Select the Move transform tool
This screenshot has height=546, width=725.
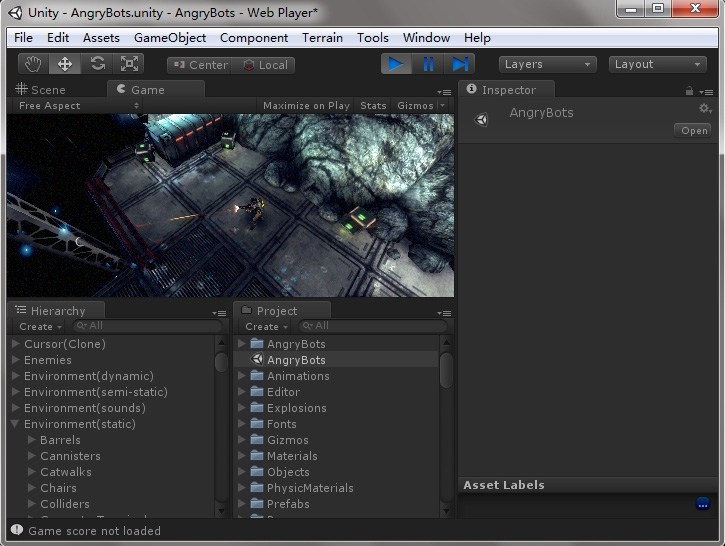65,64
